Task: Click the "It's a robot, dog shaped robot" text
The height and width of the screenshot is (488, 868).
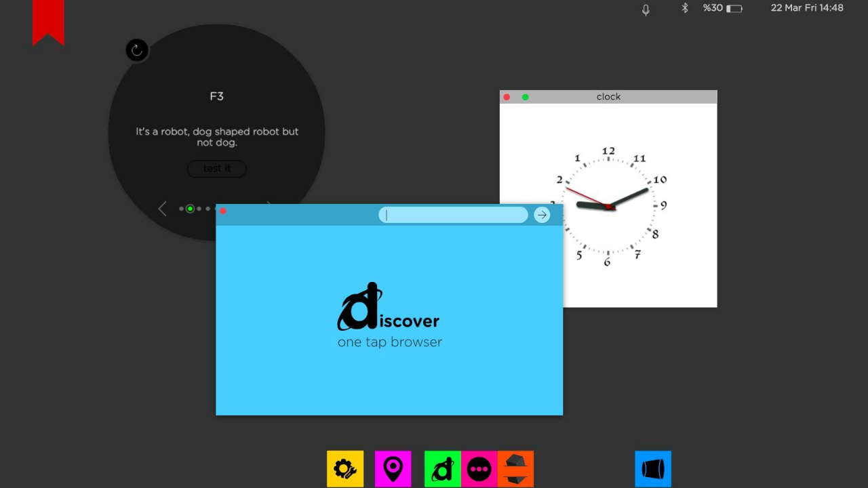Action: point(217,137)
